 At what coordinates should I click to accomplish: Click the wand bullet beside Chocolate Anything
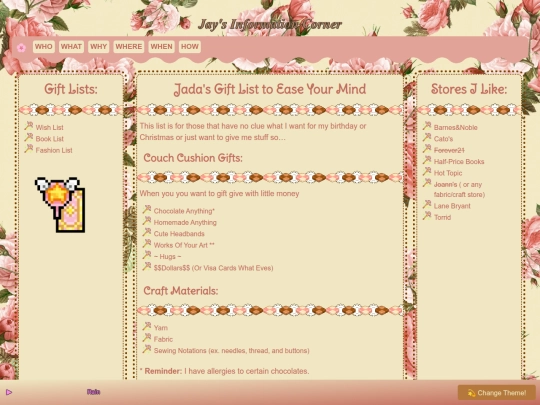(x=147, y=209)
